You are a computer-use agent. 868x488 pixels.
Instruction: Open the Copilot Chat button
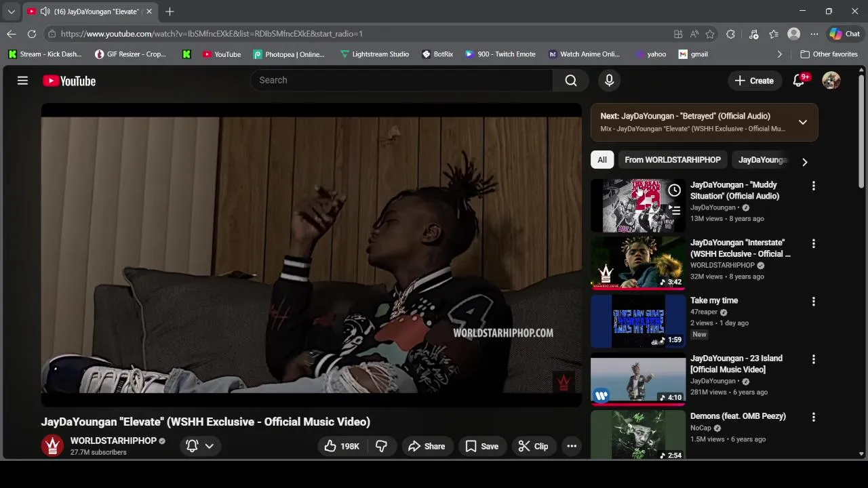[x=844, y=34]
